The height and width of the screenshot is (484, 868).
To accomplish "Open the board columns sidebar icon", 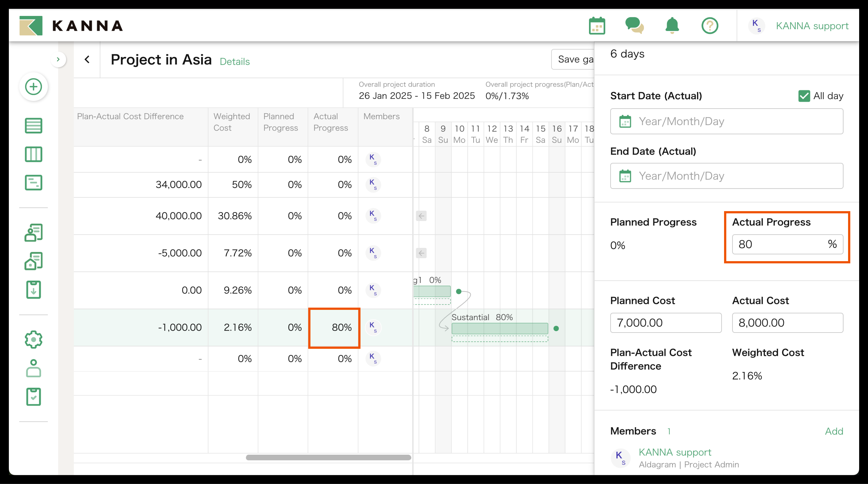I will tap(33, 154).
